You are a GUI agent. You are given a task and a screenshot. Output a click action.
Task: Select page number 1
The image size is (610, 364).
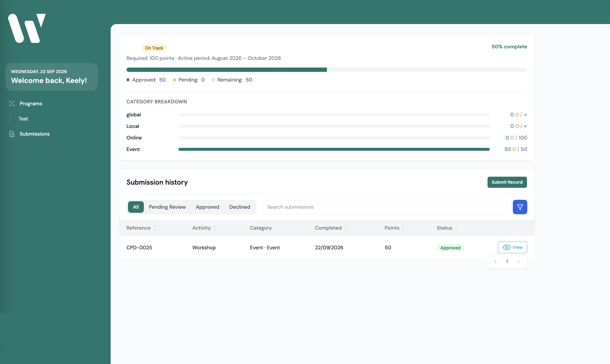507,262
